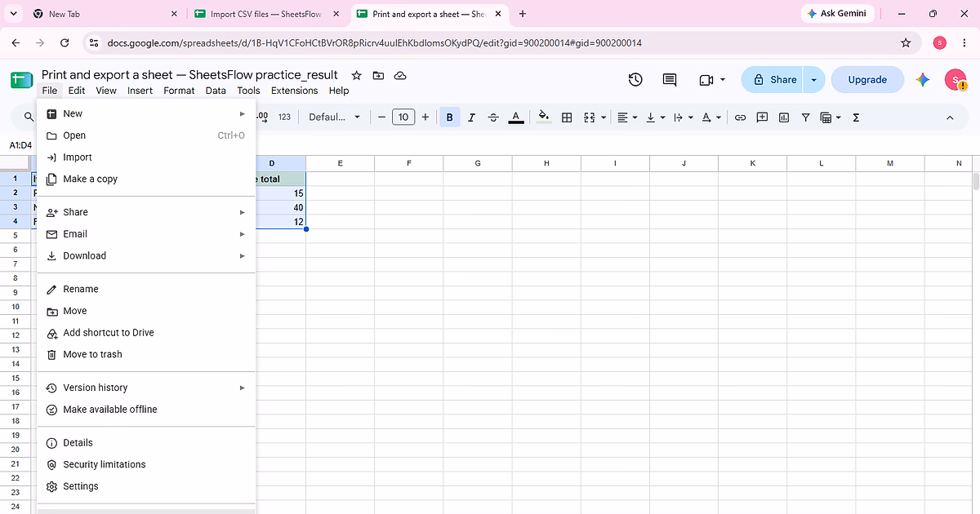Open Gemini sparkle icon in Sheets
Screen dimensions: 980x514
[x=923, y=79]
